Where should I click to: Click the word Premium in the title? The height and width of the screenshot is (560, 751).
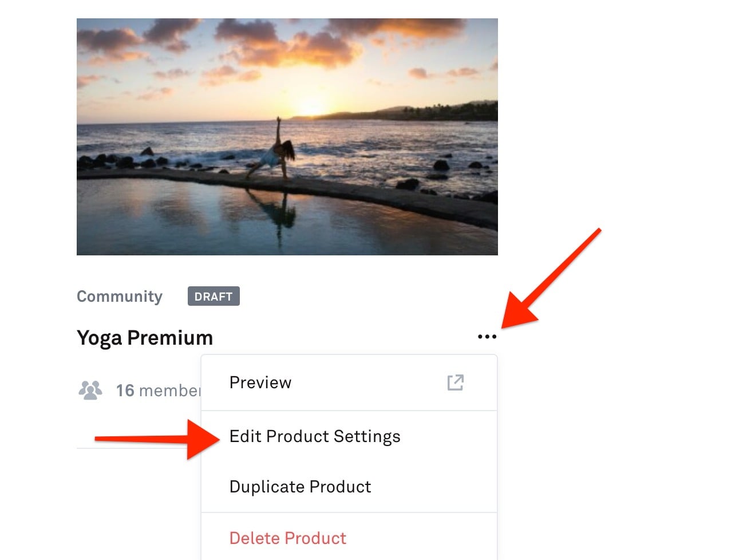pyautogui.click(x=170, y=338)
